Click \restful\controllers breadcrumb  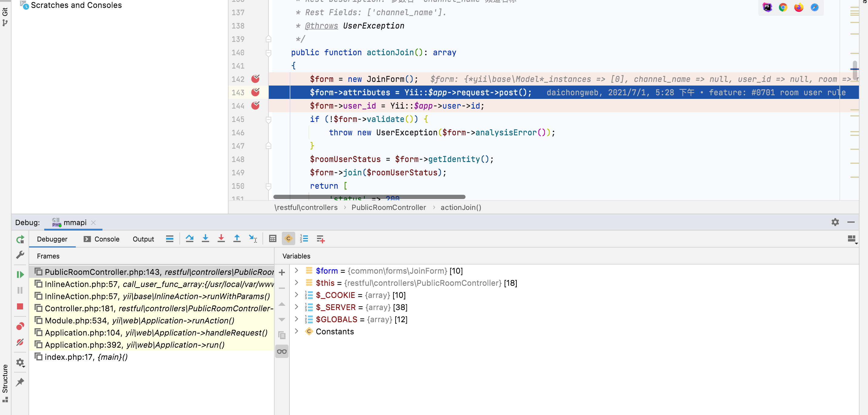click(x=305, y=207)
